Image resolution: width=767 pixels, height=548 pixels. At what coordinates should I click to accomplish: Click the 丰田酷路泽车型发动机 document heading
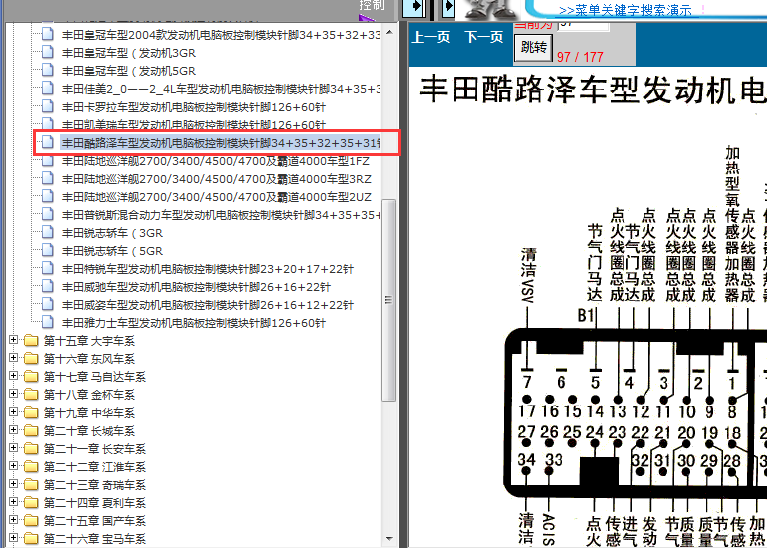tap(593, 90)
